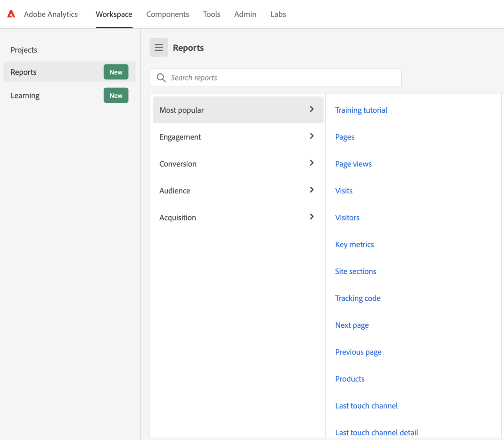Click the search magnifier icon
The width and height of the screenshot is (504, 440).
click(161, 78)
